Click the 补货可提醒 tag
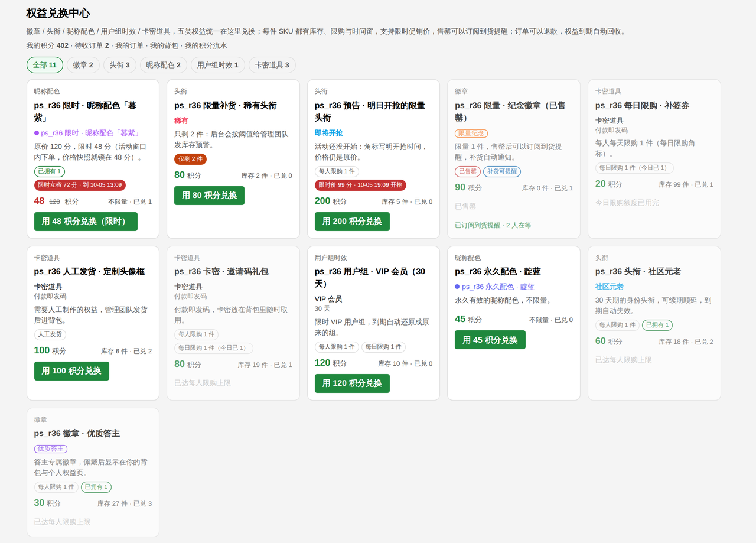Screen dimensions: 756x543 [x=502, y=171]
